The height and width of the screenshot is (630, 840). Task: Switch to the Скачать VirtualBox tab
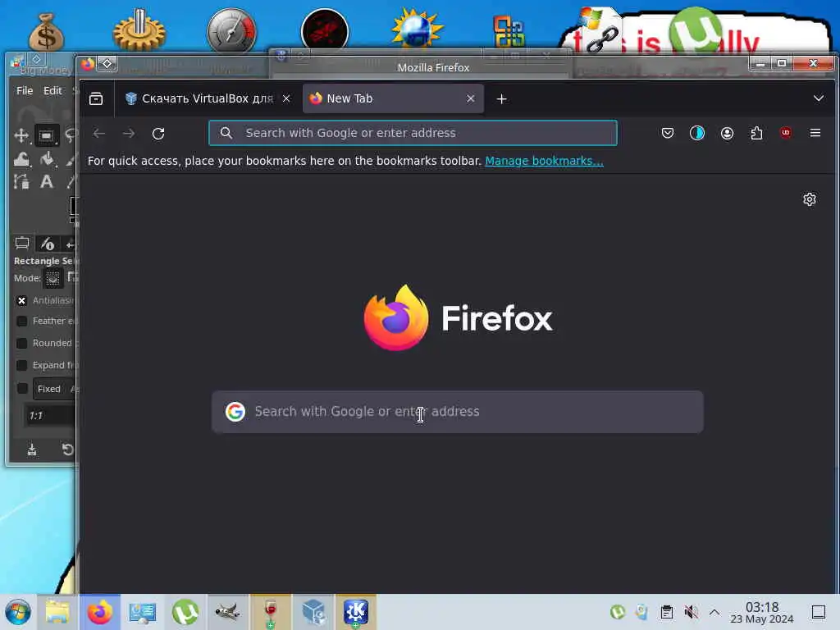click(x=208, y=98)
